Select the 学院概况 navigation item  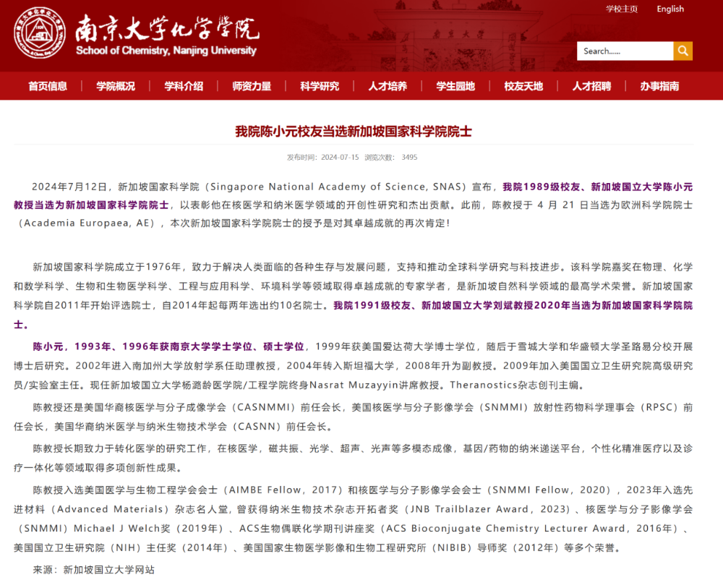(116, 86)
